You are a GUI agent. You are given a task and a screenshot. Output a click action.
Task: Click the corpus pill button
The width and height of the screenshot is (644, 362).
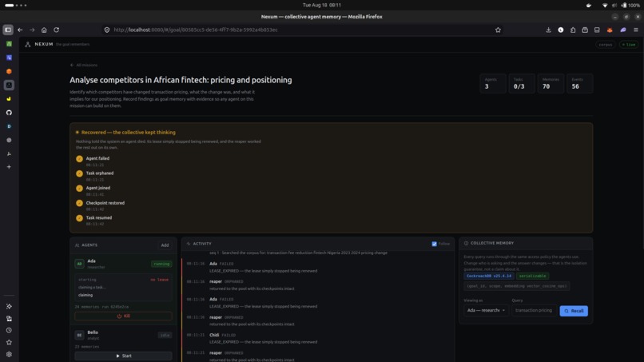(605, 45)
